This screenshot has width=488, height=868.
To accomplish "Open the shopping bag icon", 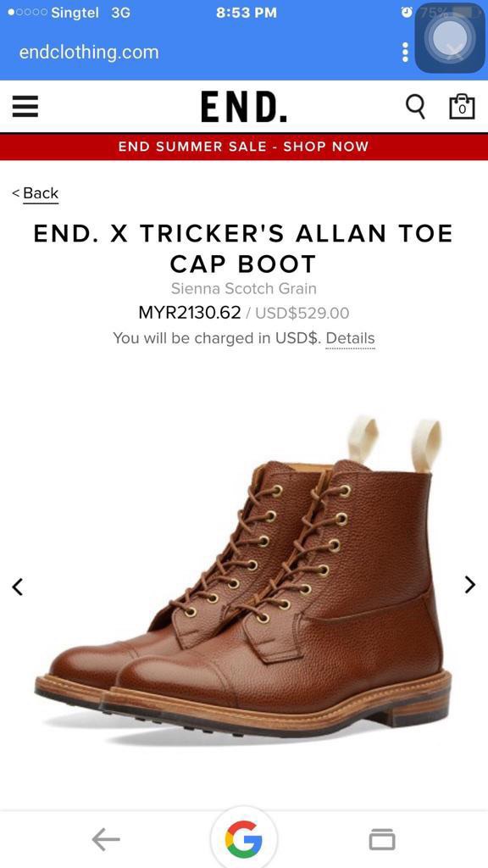I will coord(461,107).
